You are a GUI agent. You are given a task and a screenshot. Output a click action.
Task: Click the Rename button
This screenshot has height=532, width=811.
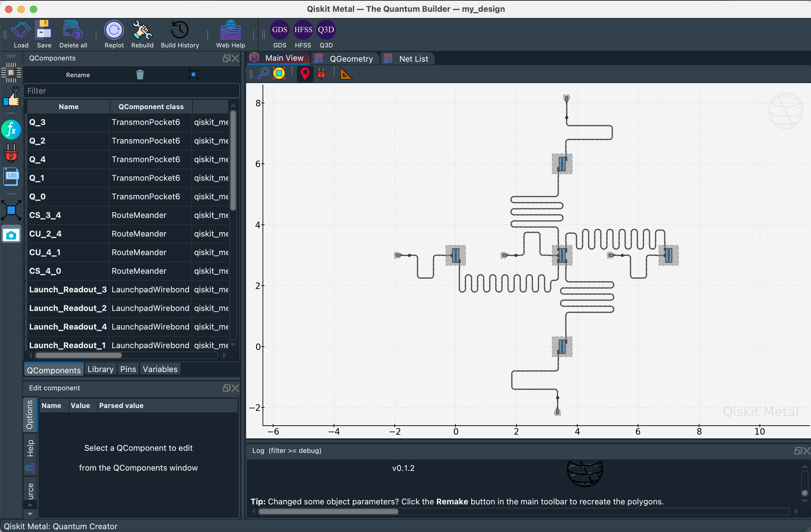coord(78,75)
